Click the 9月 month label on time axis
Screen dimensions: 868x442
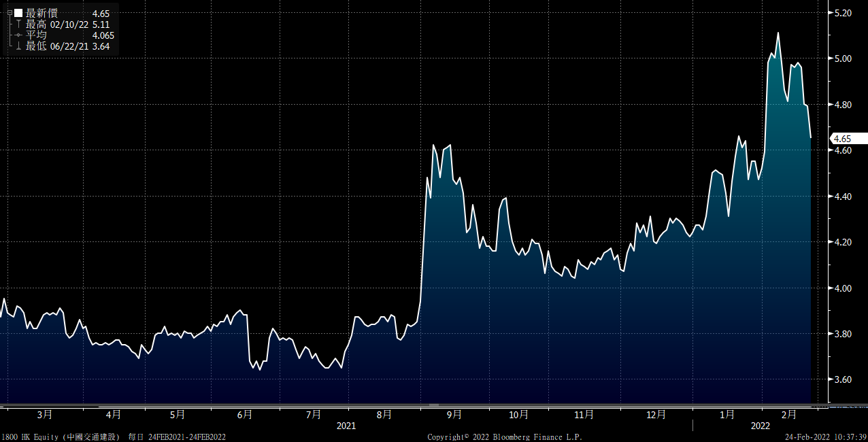point(454,414)
